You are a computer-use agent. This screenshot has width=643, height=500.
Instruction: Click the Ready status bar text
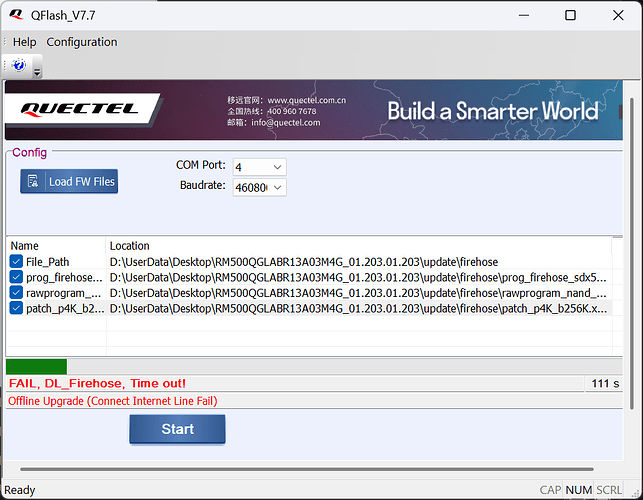coord(20,490)
